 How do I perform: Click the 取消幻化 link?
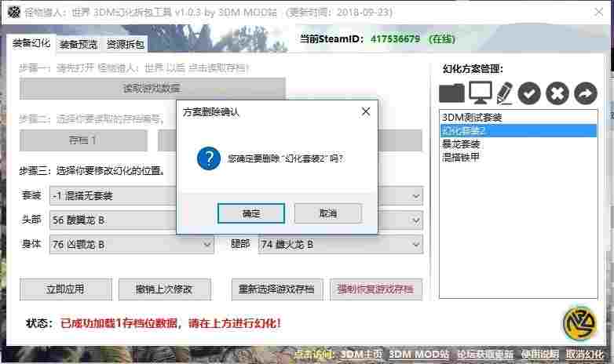(585, 355)
